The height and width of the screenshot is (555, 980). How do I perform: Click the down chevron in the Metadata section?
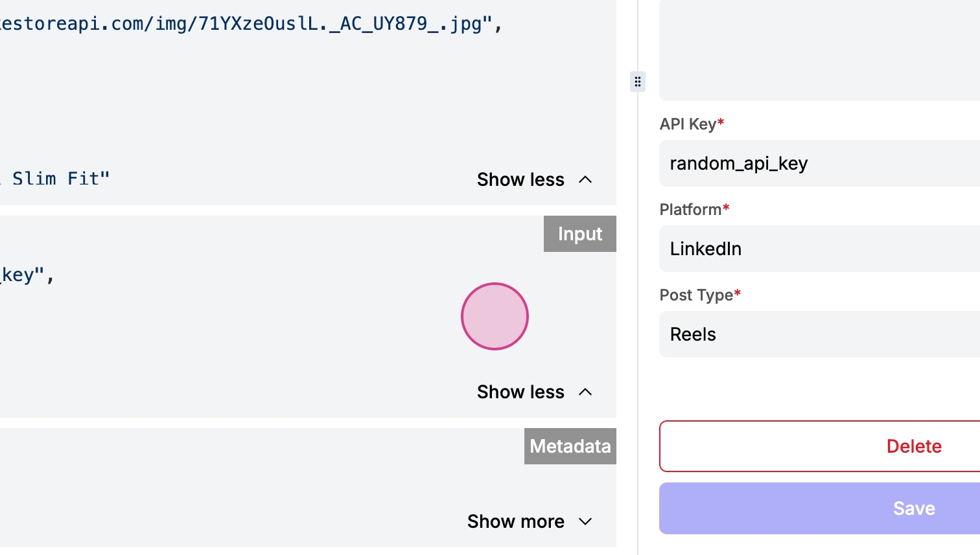585,521
